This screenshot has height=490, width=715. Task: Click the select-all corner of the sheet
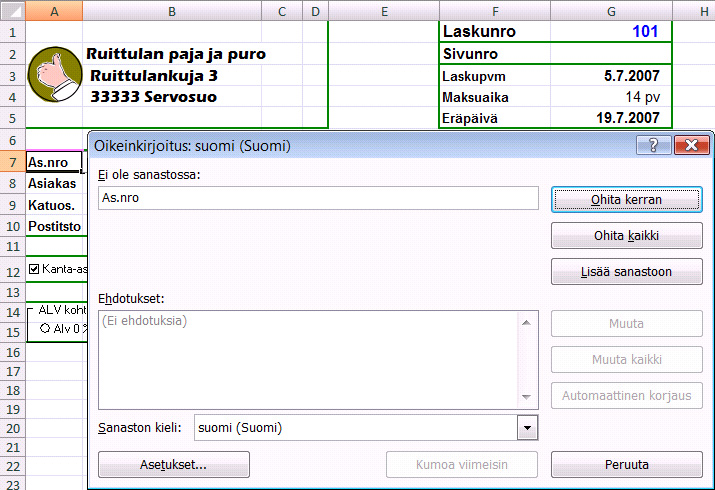click(x=13, y=10)
